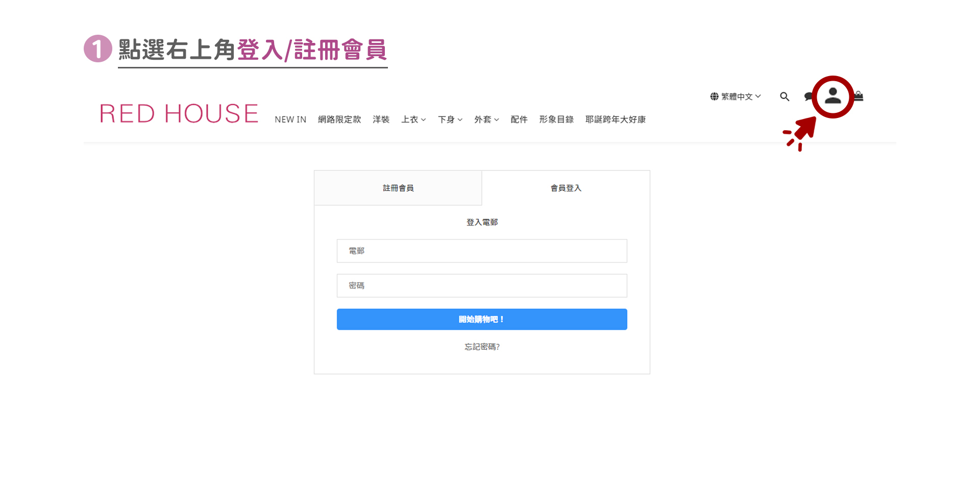Expand the 下身 category menu
980x479 pixels.
(x=450, y=119)
